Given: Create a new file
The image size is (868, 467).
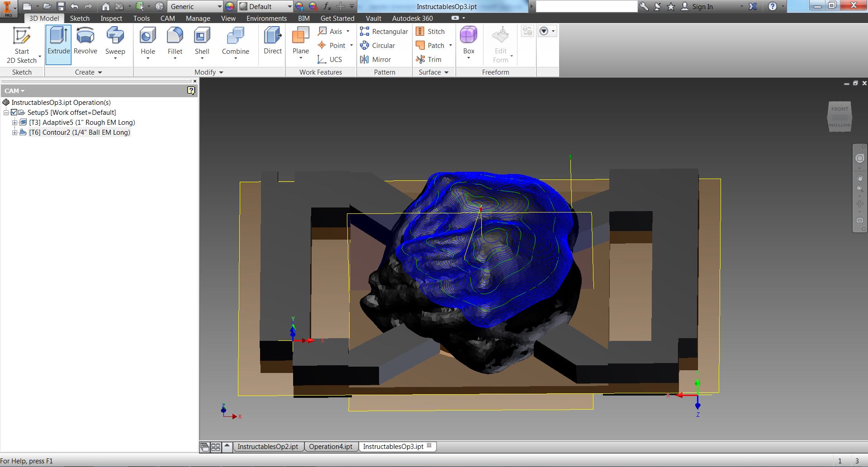Looking at the screenshot, I should [27, 6].
